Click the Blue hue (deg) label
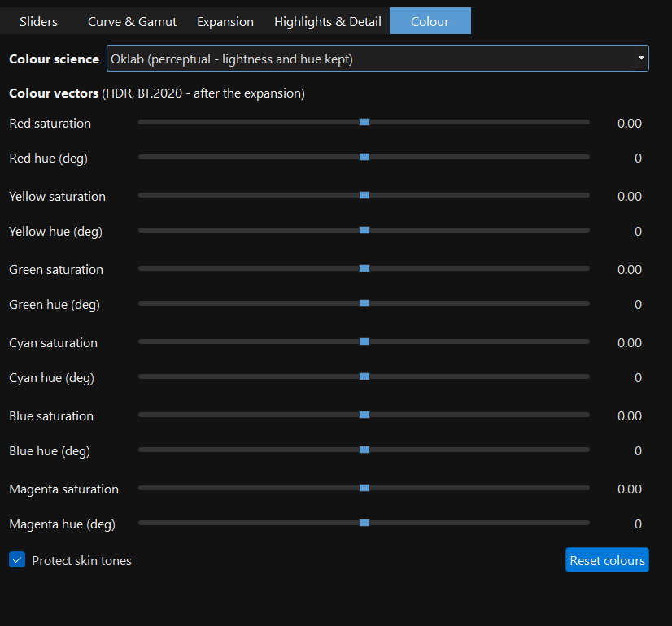The image size is (672, 626). (50, 451)
